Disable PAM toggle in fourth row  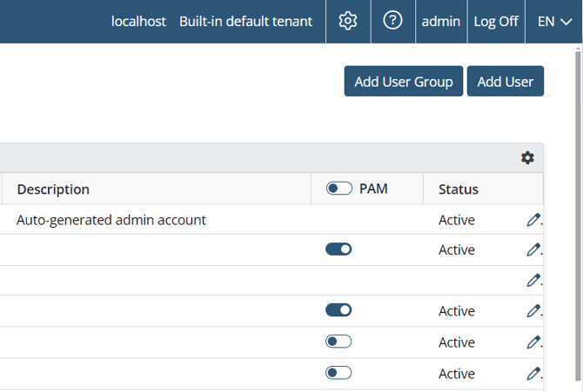pyautogui.click(x=338, y=310)
